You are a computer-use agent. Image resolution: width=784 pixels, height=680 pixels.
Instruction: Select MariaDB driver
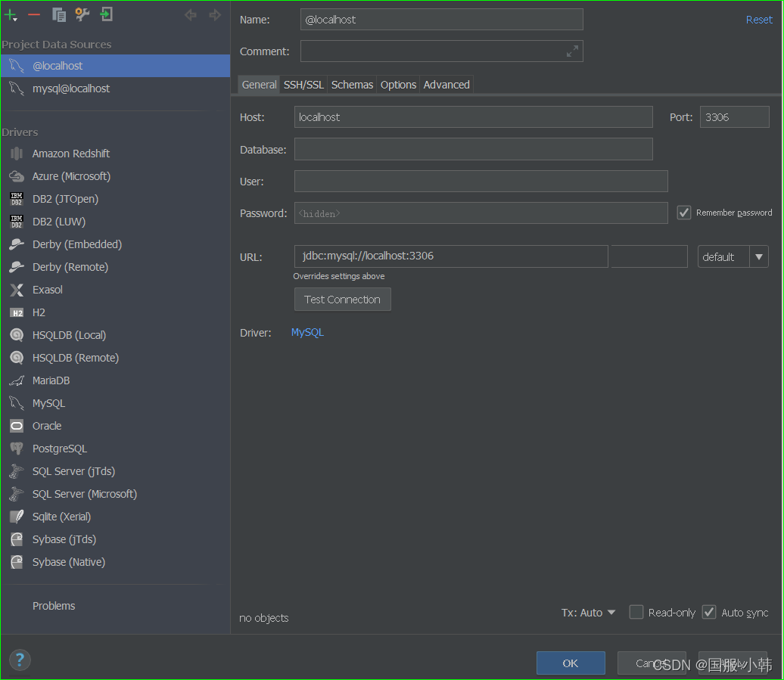click(x=116, y=380)
